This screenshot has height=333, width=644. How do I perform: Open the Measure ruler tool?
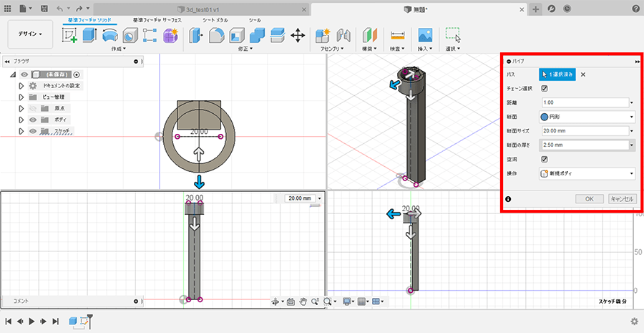398,34
